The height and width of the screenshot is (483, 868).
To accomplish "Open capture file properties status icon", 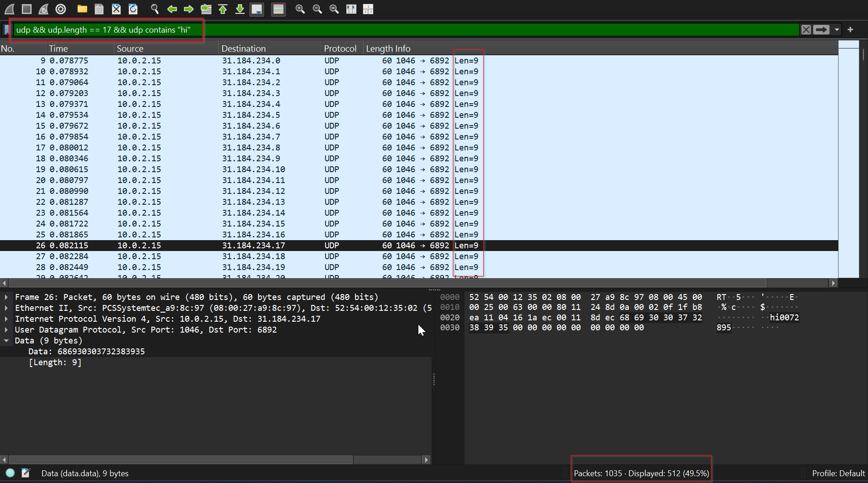I will click(26, 473).
